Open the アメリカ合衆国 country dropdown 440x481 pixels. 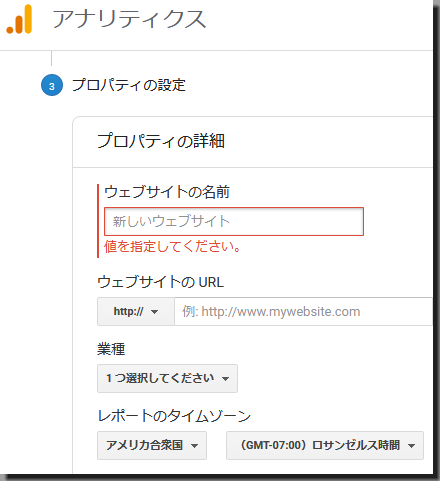pos(152,445)
